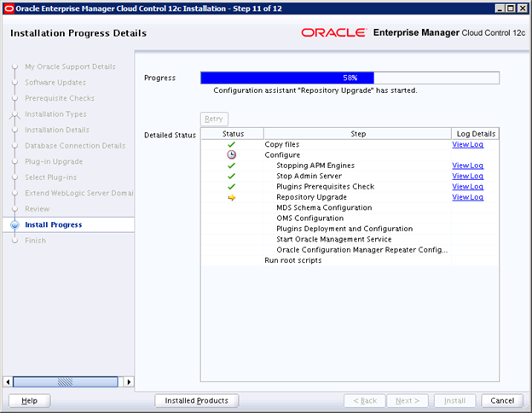Click the Configure step row

[350, 155]
